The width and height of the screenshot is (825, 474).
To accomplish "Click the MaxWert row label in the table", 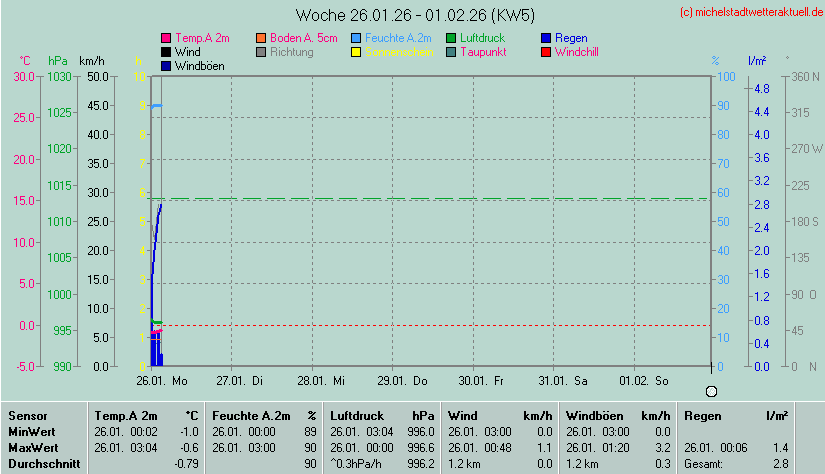I will [32, 447].
